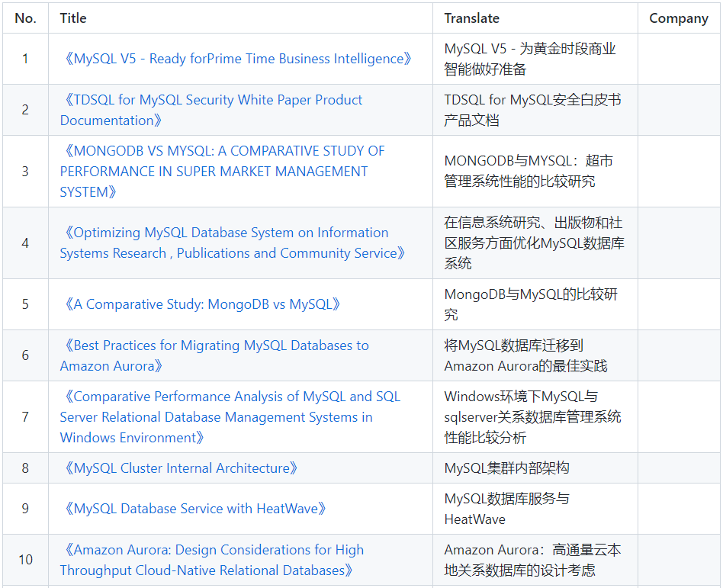Open the Best Practices for Migrating MySQL link

(214, 355)
